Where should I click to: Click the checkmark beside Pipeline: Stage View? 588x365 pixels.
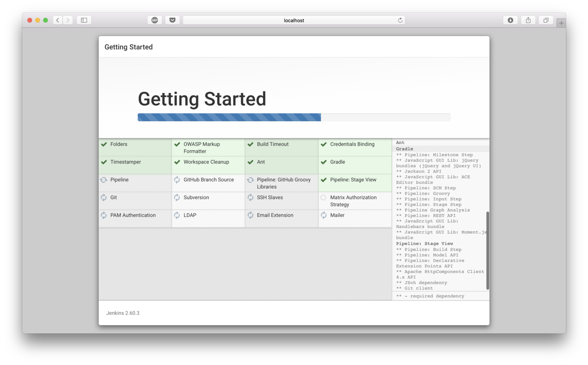(x=324, y=180)
